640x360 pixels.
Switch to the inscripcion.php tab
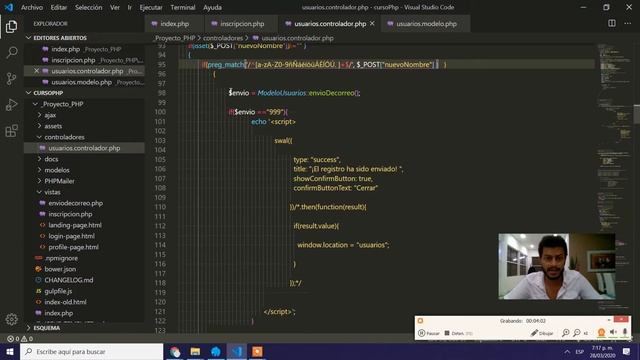click(x=242, y=24)
